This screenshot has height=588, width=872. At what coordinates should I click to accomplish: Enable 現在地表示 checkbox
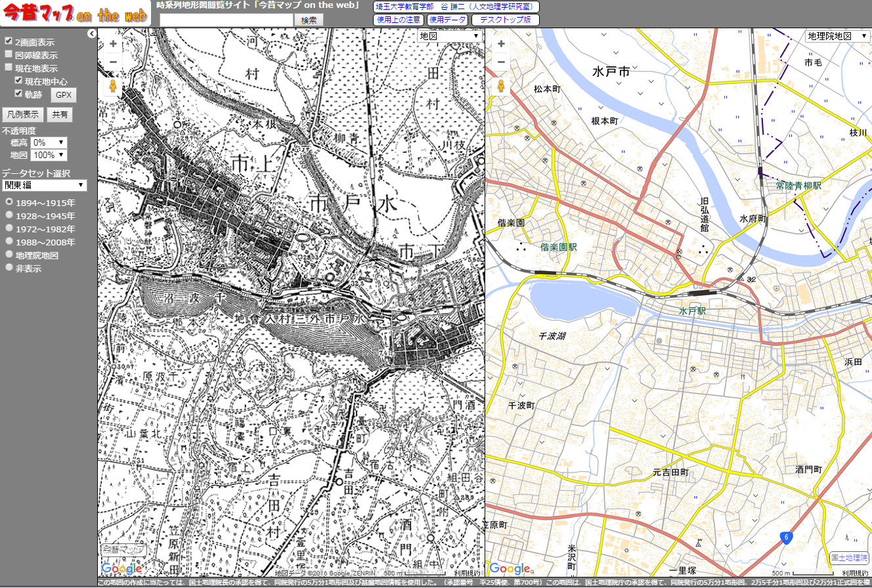[x=9, y=68]
